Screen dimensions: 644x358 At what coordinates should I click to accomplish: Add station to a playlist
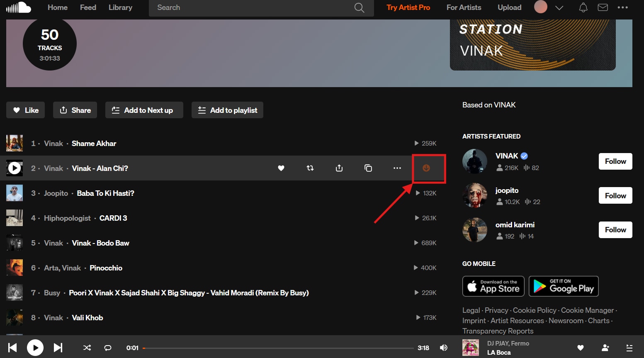point(227,110)
